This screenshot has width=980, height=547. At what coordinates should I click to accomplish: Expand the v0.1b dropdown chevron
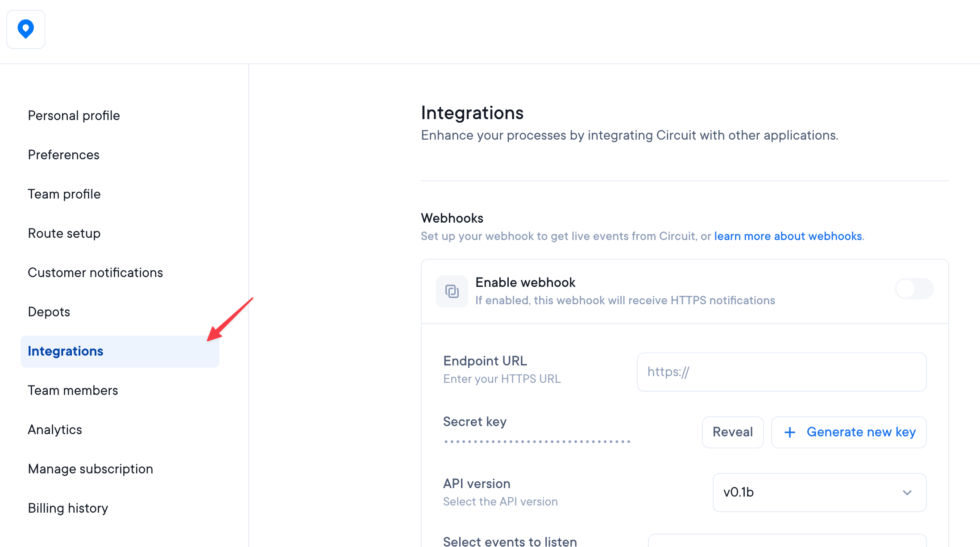[x=907, y=493]
